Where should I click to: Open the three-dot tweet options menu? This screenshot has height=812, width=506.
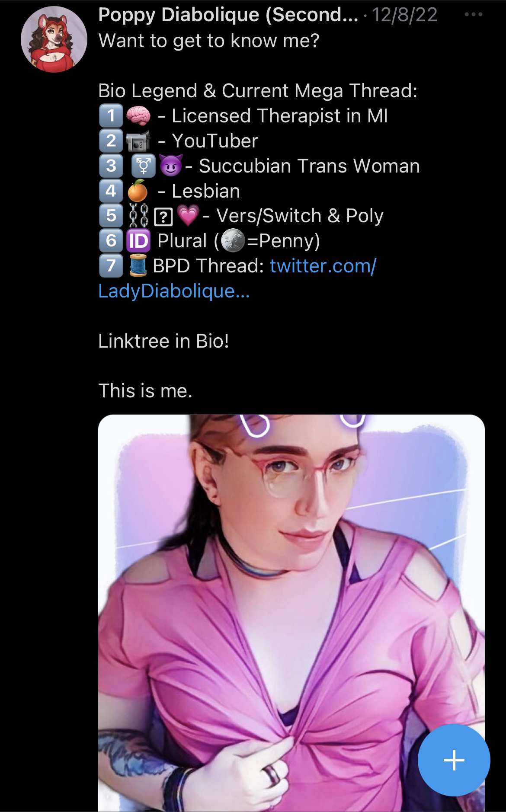tap(473, 15)
